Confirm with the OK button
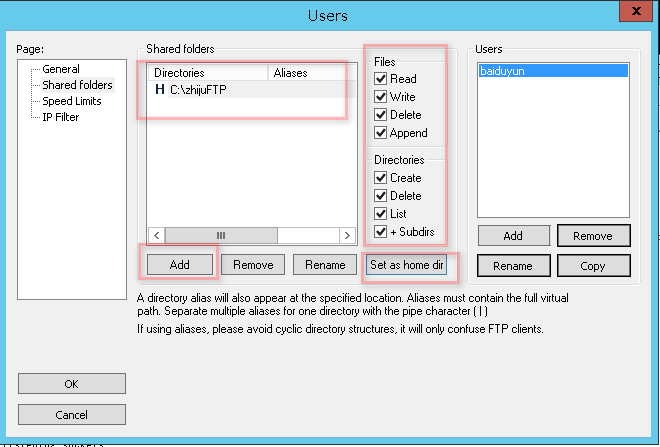660x447 pixels. point(72,384)
